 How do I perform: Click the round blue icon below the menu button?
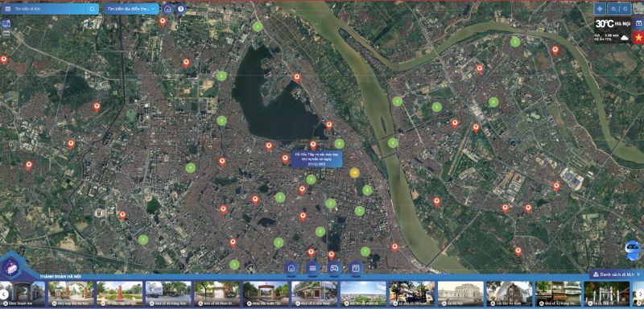click(x=6, y=23)
